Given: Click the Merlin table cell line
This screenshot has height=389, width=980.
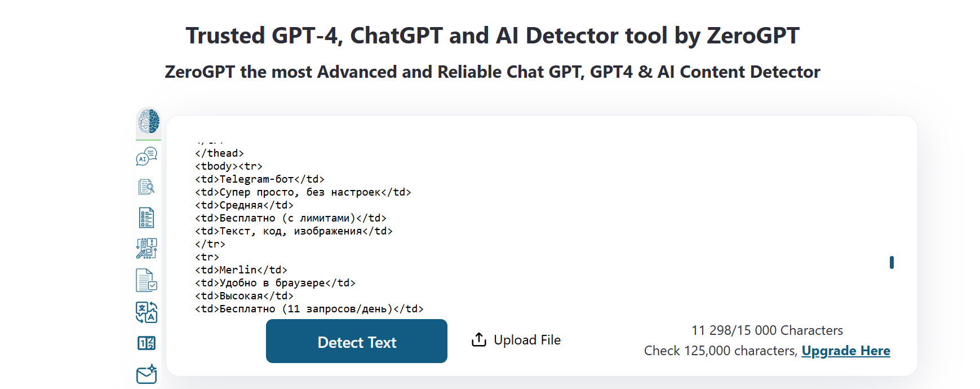Looking at the screenshot, I should pos(241,270).
